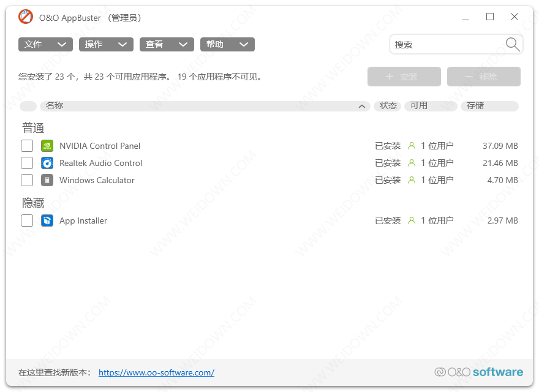Click the 21.46 MB storage value

(500, 163)
